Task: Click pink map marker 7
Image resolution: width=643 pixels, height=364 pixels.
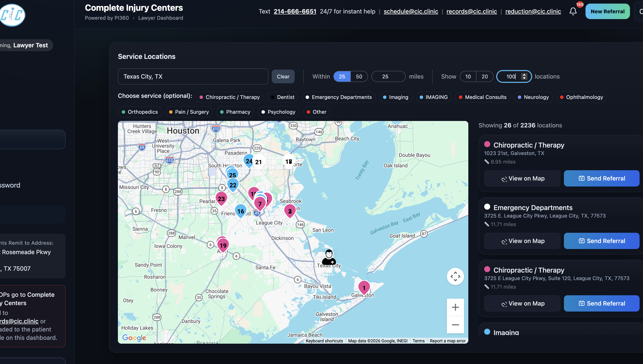Action: click(x=260, y=204)
